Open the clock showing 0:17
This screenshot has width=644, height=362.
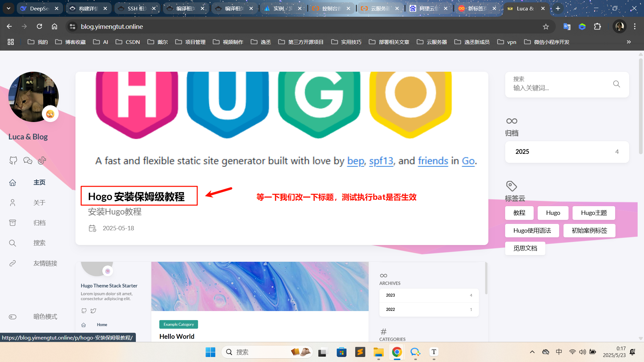[614, 352]
